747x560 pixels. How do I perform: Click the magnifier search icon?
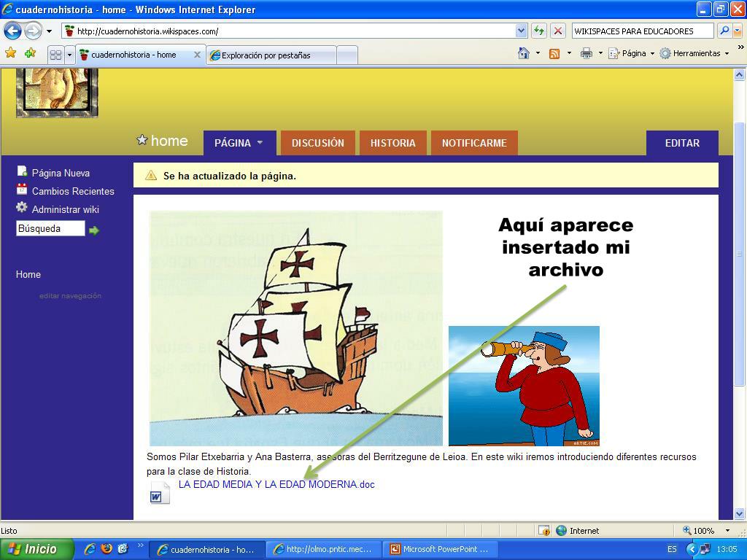click(724, 31)
